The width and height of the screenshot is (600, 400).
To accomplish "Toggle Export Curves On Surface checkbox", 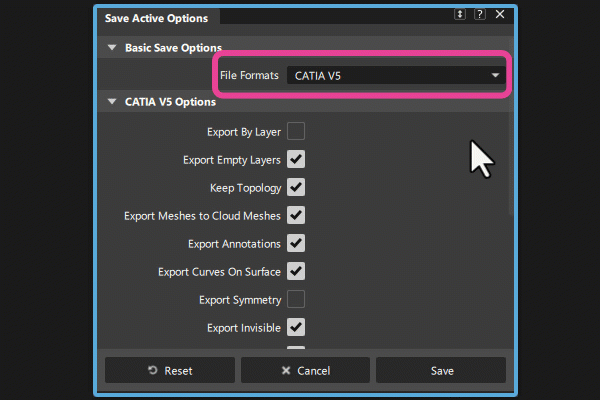I will point(296,271).
